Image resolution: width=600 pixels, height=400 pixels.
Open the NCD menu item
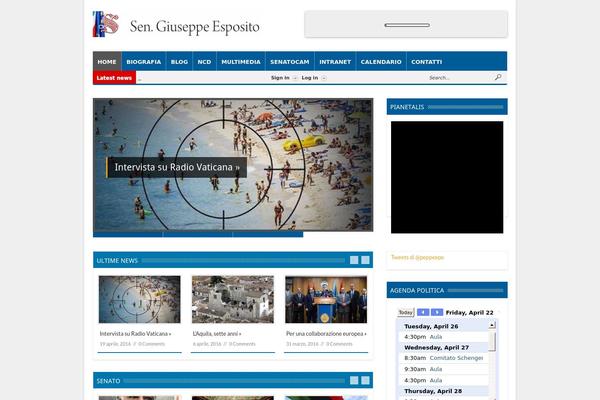coord(204,61)
